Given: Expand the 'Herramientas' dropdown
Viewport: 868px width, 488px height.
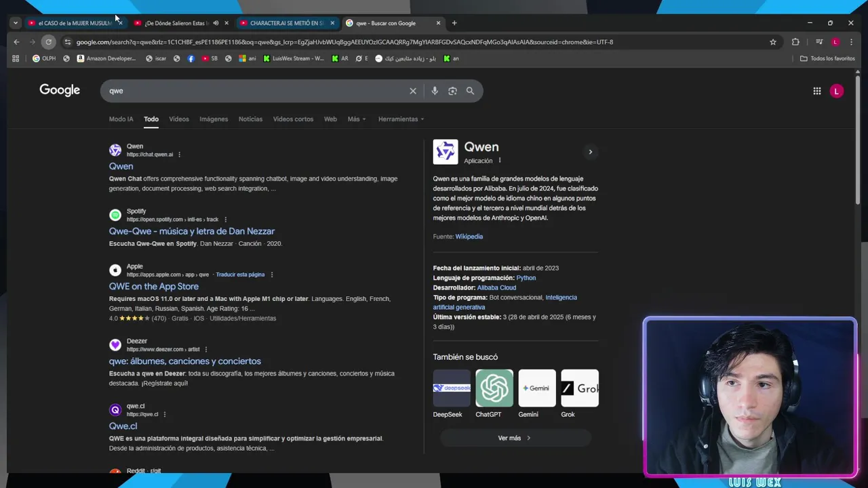Looking at the screenshot, I should click(401, 119).
